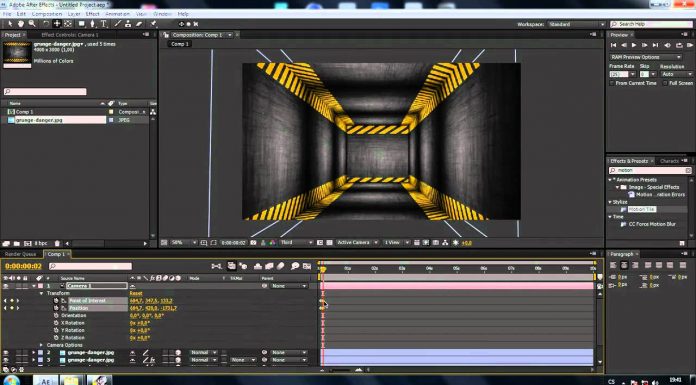Viewport: 696px width, 385px height.
Task: Enable the Full Screen checkbox
Action: tap(664, 83)
